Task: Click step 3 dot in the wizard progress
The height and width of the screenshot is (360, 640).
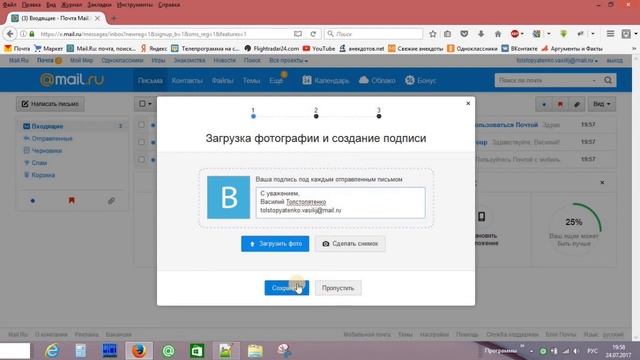Action: 379,116
